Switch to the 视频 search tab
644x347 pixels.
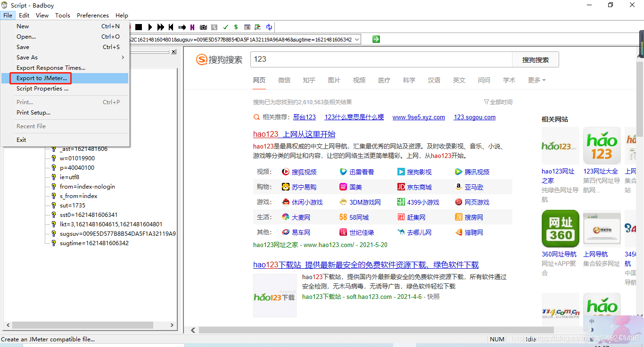(359, 80)
